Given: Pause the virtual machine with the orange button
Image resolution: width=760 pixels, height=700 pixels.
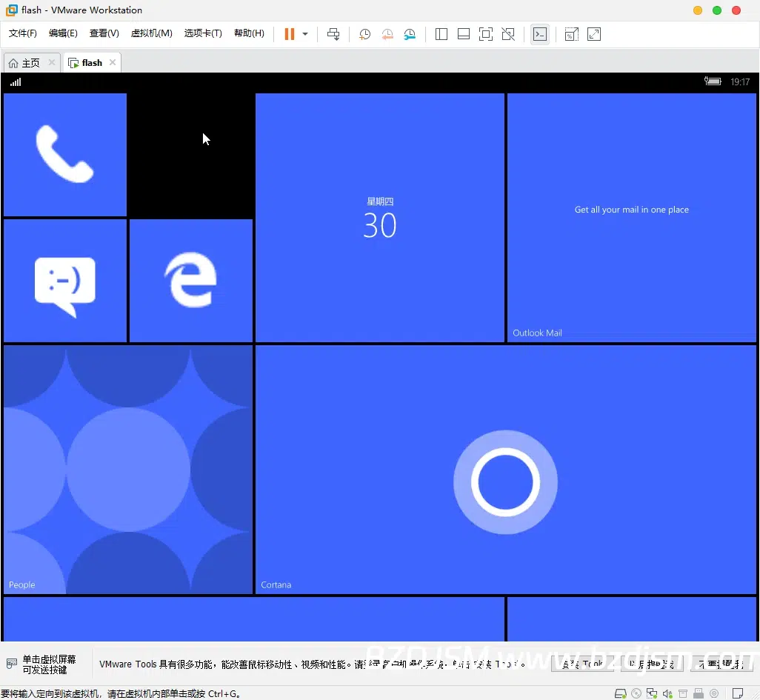Looking at the screenshot, I should (290, 34).
